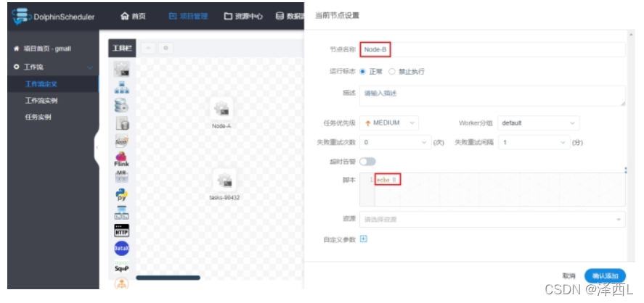Select the SQL task icon
The width and height of the screenshot is (644, 303).
[x=121, y=123]
